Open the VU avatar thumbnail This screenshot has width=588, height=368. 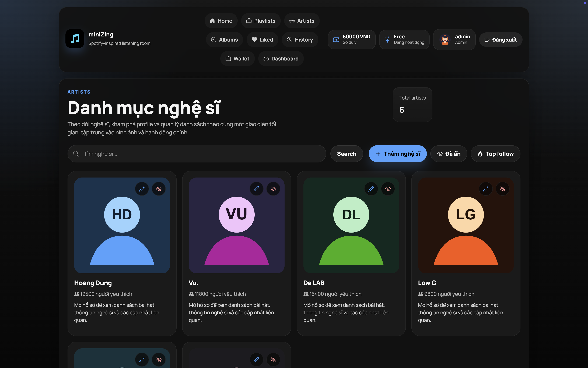237,225
